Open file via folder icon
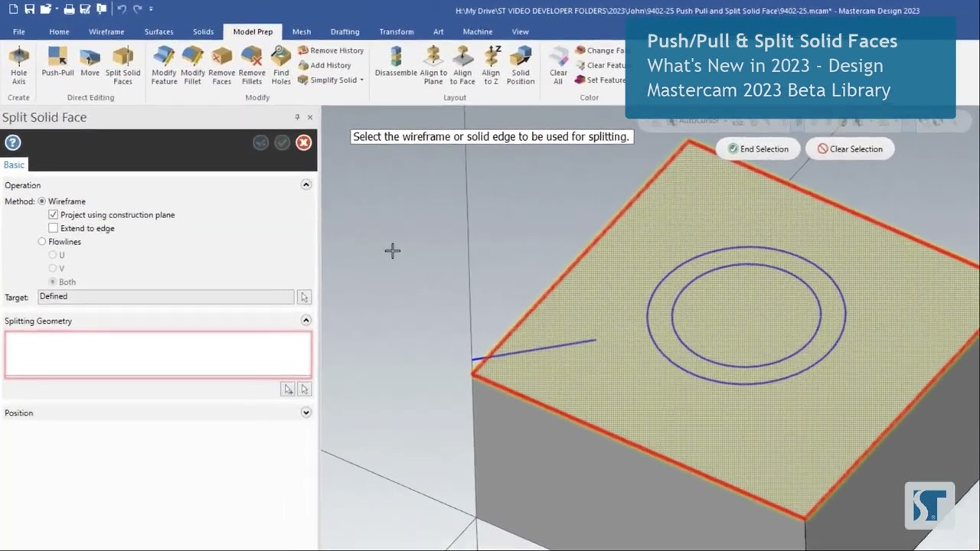The width and height of the screenshot is (980, 551). [x=45, y=9]
